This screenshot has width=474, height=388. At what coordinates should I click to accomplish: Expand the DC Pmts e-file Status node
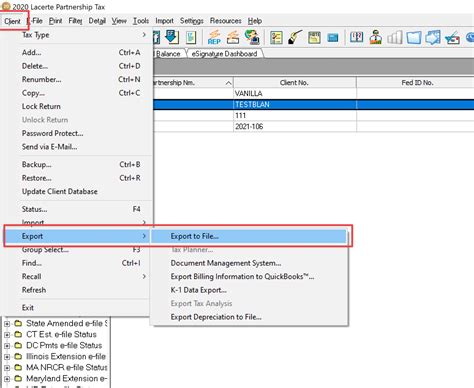pos(7,346)
